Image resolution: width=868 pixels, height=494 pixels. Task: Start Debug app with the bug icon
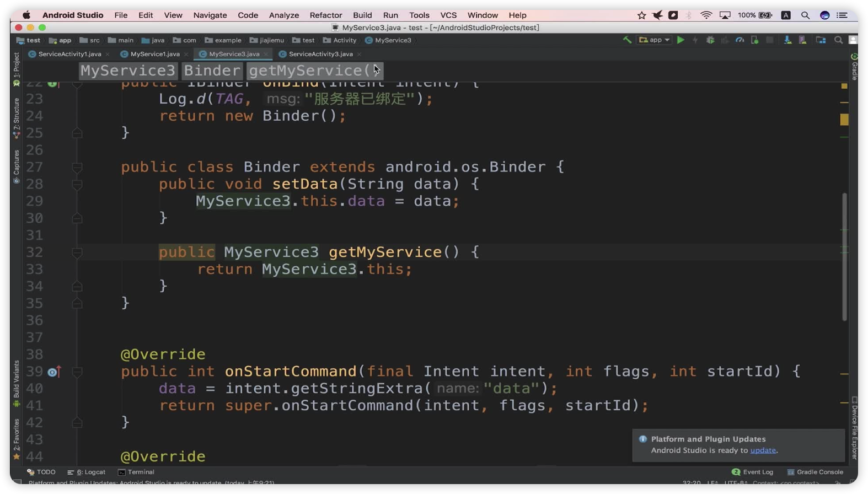[x=710, y=40]
